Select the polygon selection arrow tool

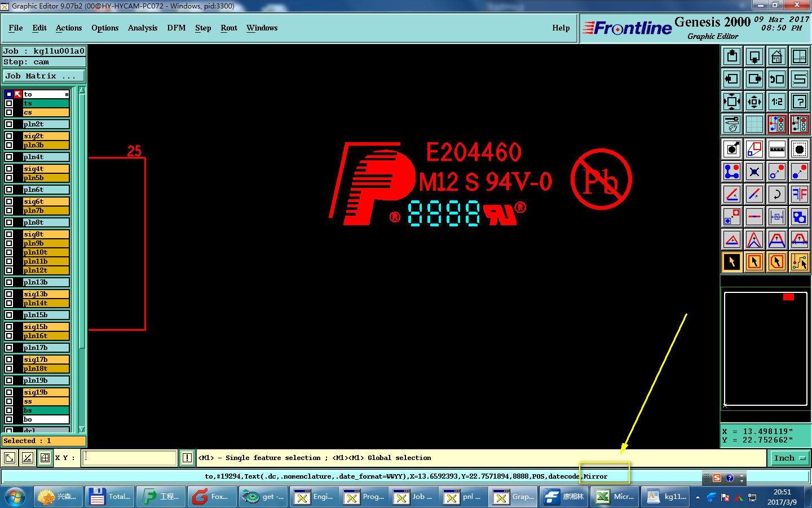[777, 262]
